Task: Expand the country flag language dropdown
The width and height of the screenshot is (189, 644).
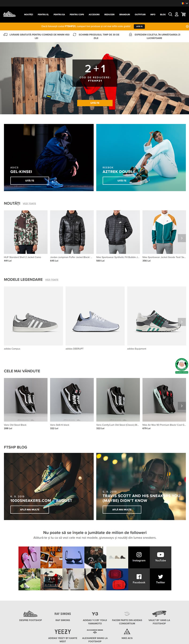Action: coord(185,3)
